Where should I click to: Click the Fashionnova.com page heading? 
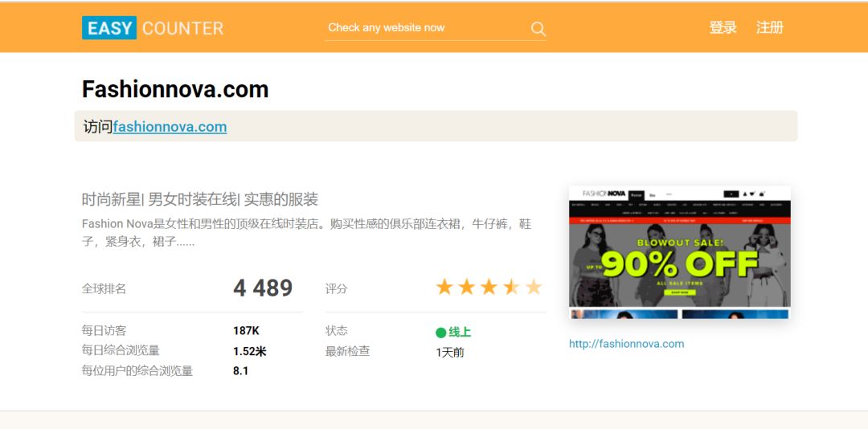pos(175,89)
